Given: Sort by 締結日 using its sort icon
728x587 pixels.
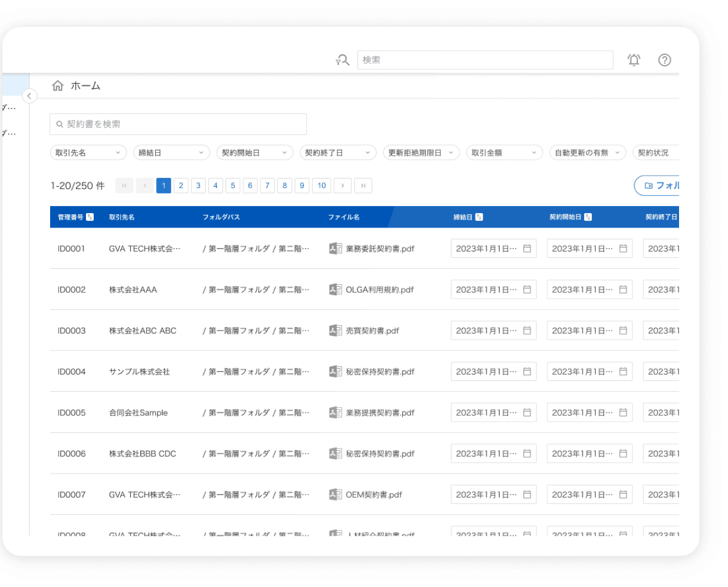Looking at the screenshot, I should coord(479,217).
